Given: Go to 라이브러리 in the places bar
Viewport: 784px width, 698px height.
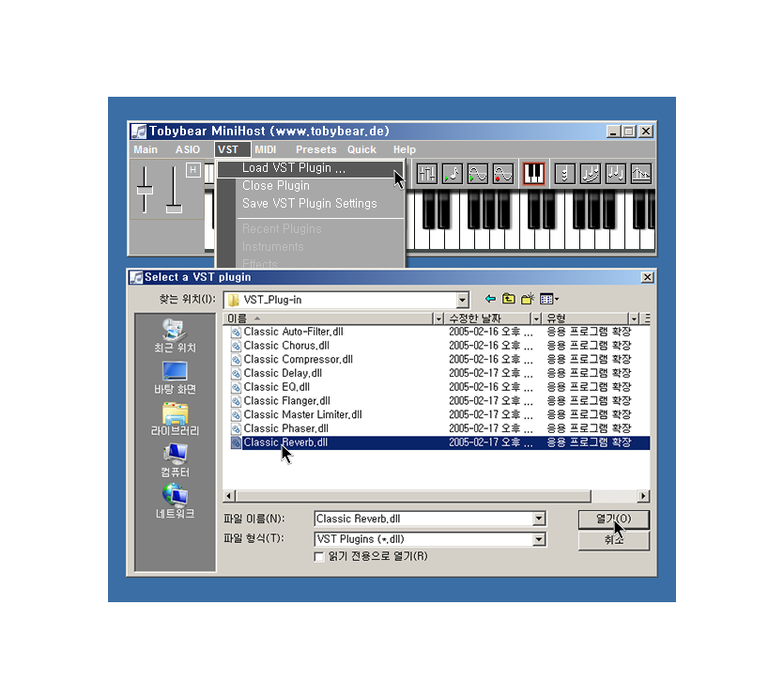Looking at the screenshot, I should [175, 420].
